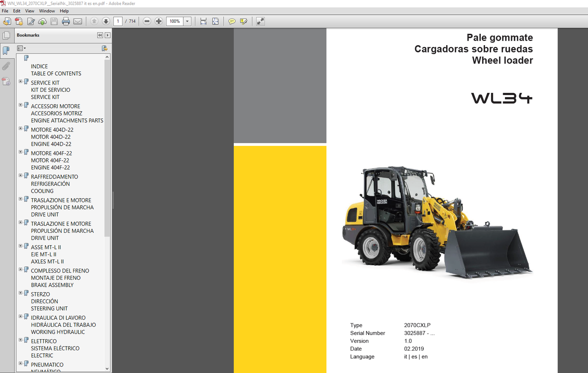The image size is (588, 373).
Task: Open the Help menu
Action: [x=64, y=11]
